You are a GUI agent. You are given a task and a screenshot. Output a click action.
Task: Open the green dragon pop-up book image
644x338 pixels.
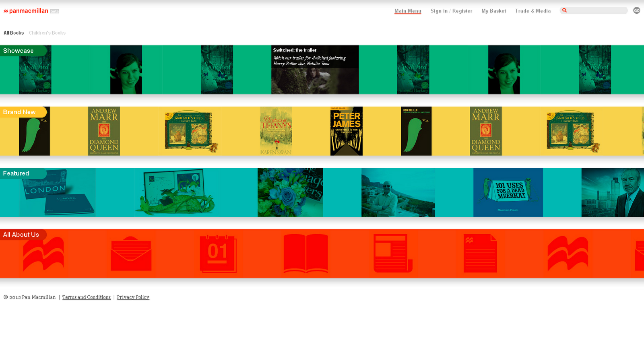point(177,192)
